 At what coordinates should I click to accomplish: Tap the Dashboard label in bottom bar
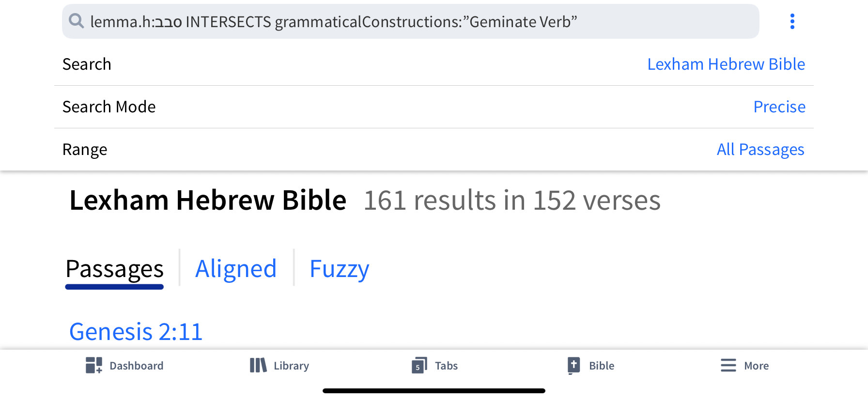(x=137, y=366)
